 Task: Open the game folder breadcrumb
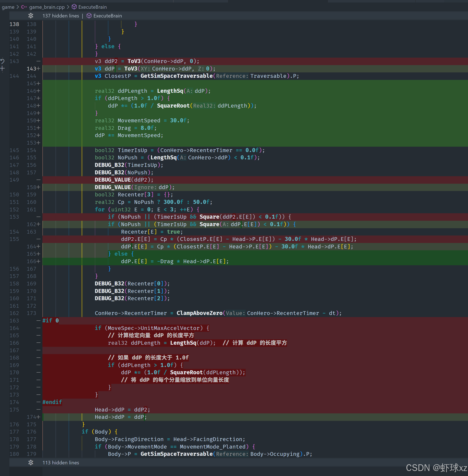pos(8,7)
